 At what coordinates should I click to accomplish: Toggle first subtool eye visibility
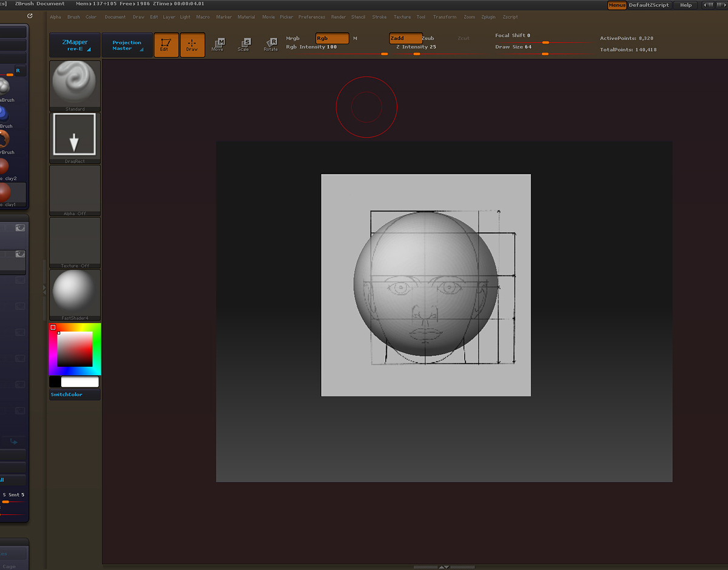[21, 227]
